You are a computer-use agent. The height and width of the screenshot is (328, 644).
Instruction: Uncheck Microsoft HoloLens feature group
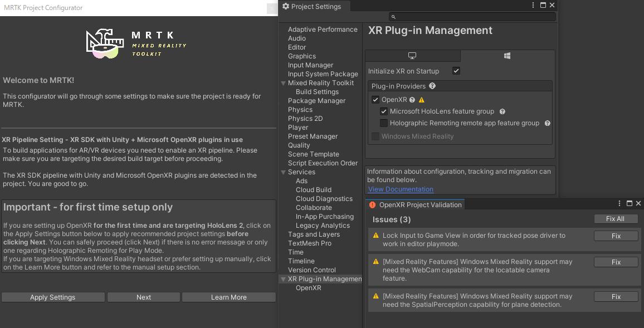[384, 111]
